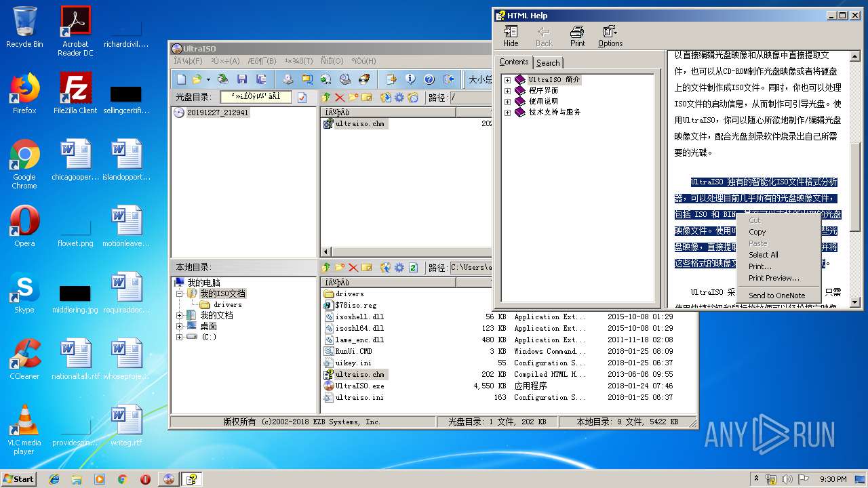Click the Help question mark icon in UltraISO
The width and height of the screenshot is (868, 488).
point(429,79)
